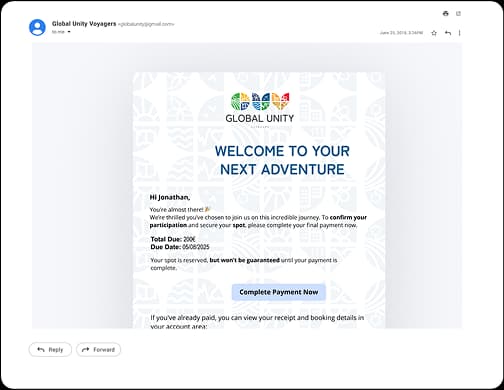
Task: Click the 'You're almost there!' line
Action: 179,210
